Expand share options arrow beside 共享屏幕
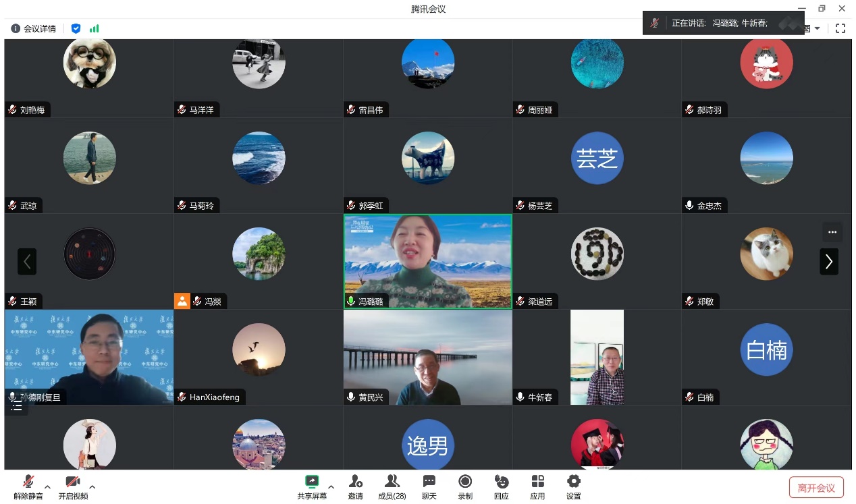The width and height of the screenshot is (856, 504). coord(331,486)
